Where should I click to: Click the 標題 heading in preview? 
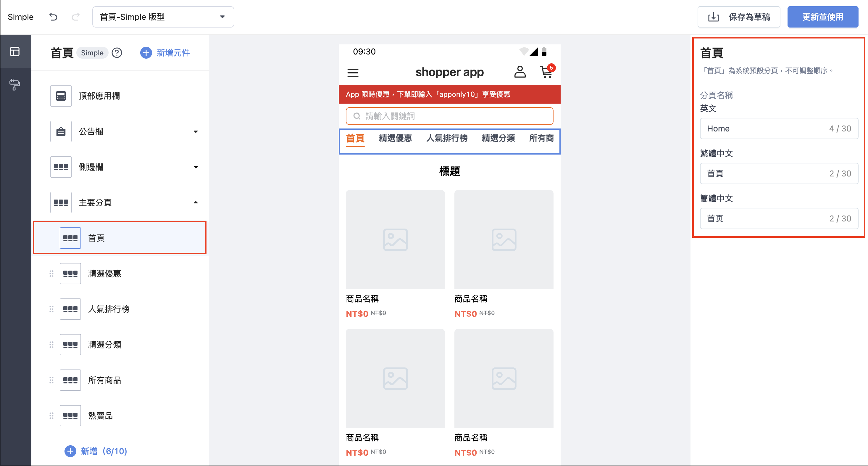[449, 171]
